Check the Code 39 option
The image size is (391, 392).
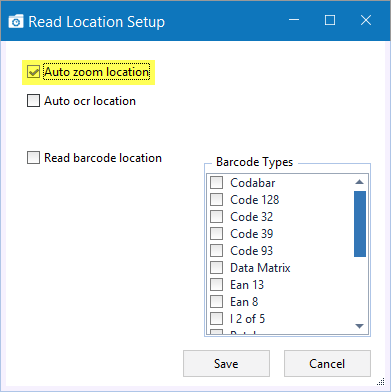(x=216, y=234)
